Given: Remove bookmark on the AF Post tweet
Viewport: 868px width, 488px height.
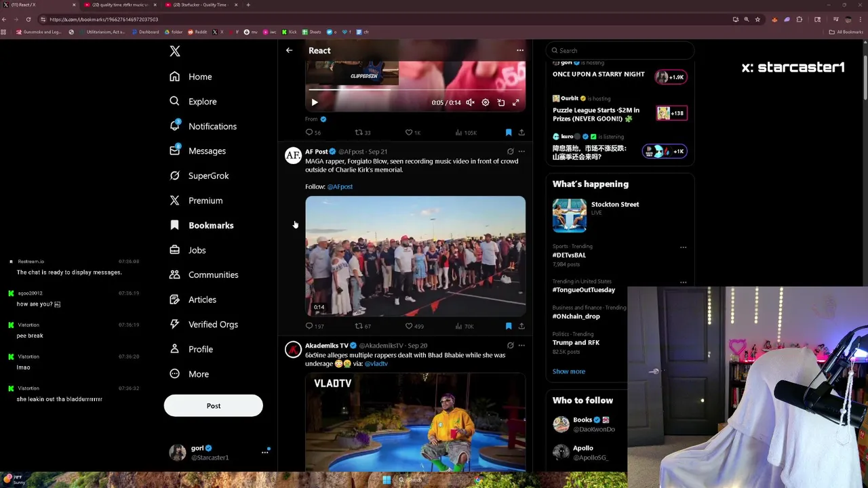Looking at the screenshot, I should pyautogui.click(x=509, y=326).
